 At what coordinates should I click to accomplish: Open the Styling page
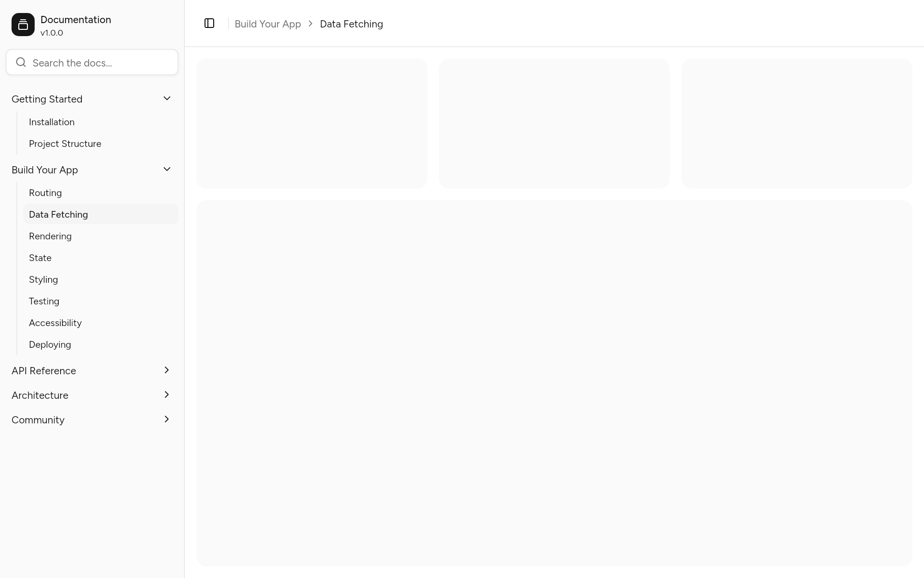(101, 279)
